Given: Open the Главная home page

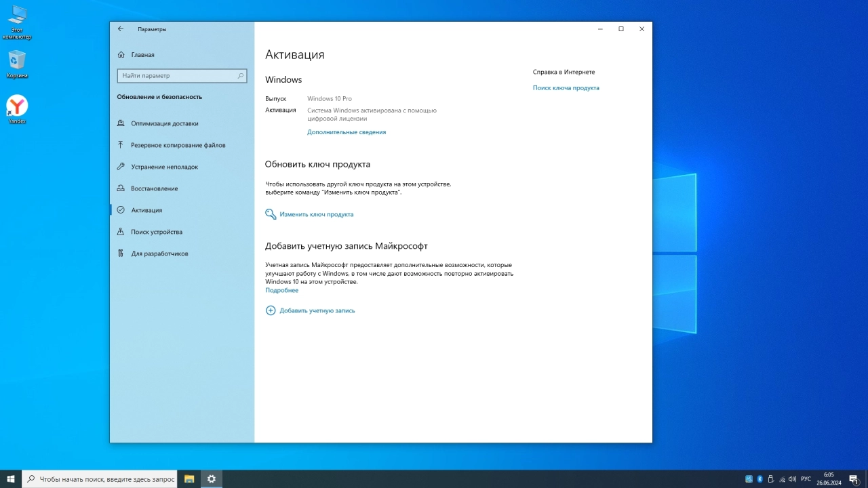Looking at the screenshot, I should coord(136,55).
